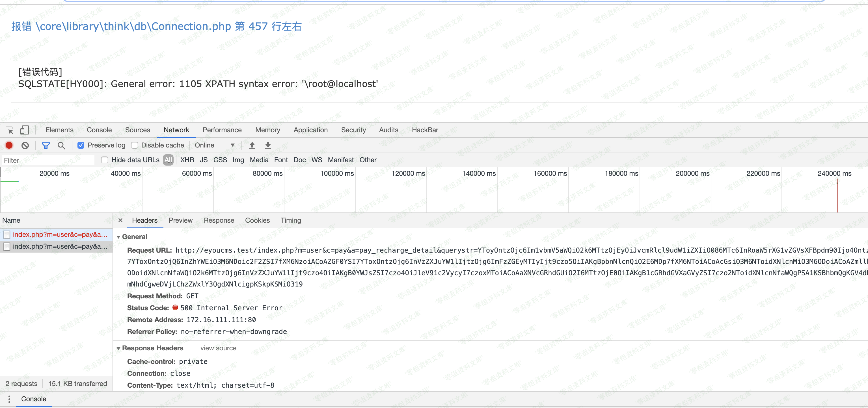The width and height of the screenshot is (868, 408).
Task: Enable the Disable cache checkbox
Action: (135, 145)
